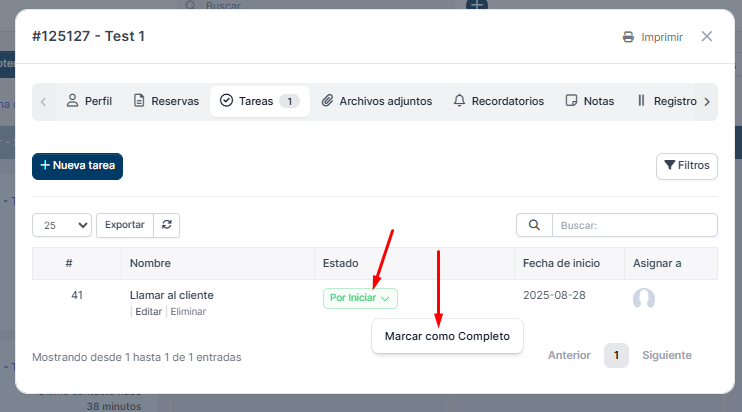Close the Test 1 dialog

[707, 37]
